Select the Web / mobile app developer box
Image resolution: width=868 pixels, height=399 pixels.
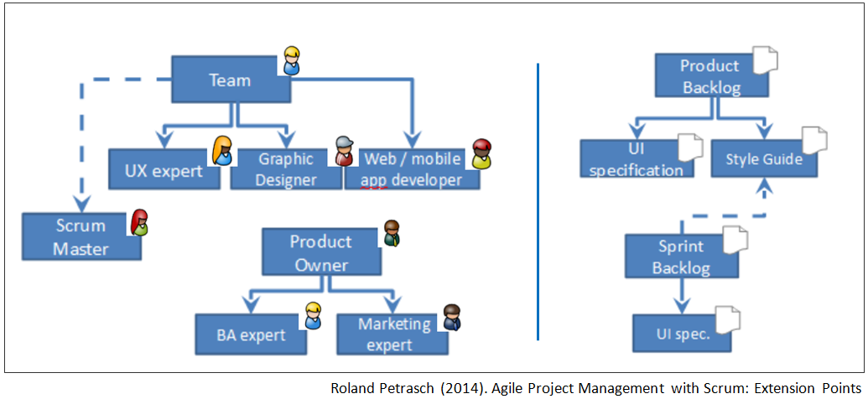[x=413, y=169]
